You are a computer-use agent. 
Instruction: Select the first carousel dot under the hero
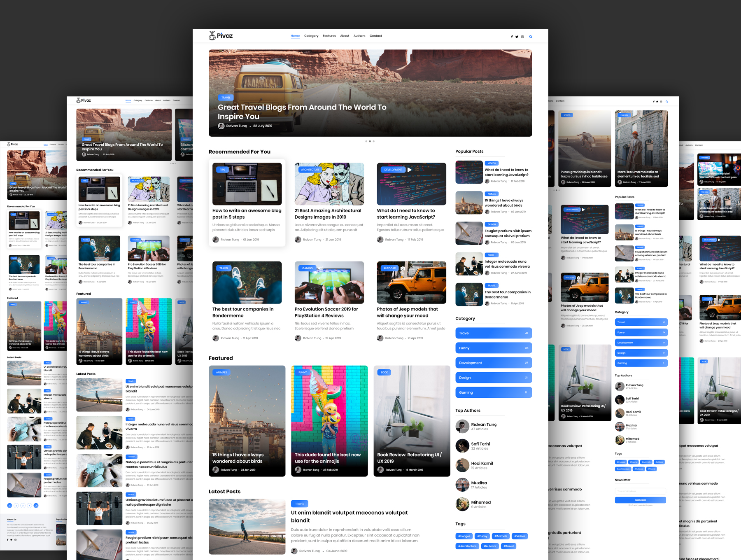366,141
